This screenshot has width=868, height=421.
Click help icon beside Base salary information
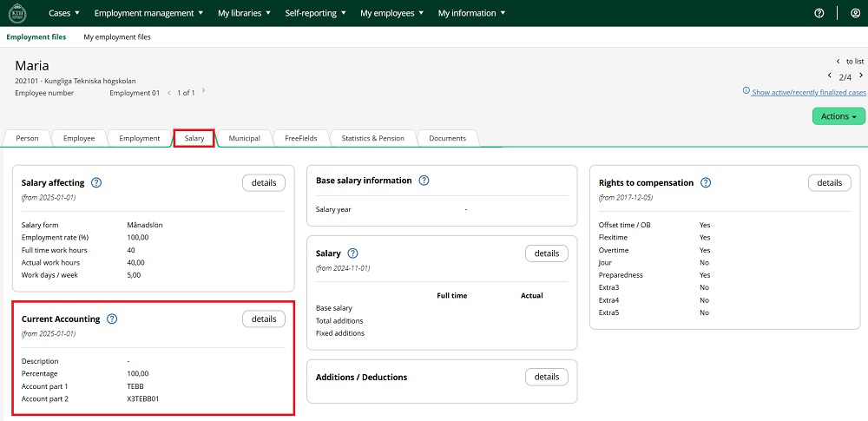coord(424,181)
